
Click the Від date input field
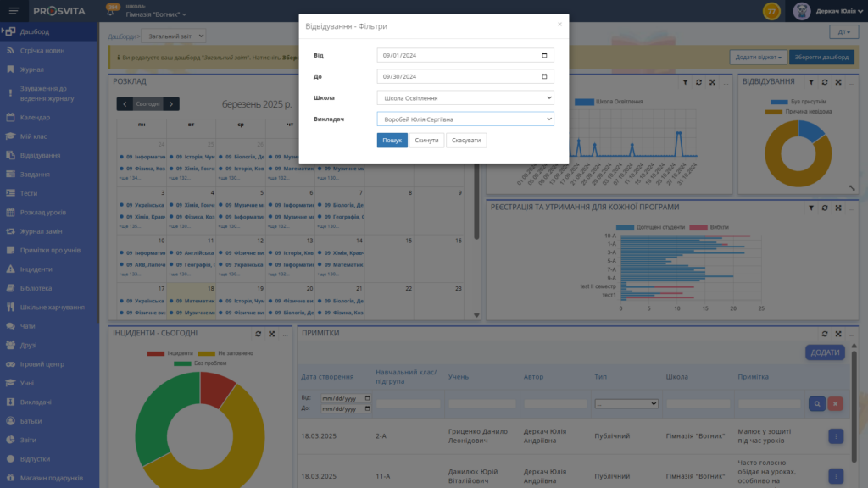click(464, 54)
